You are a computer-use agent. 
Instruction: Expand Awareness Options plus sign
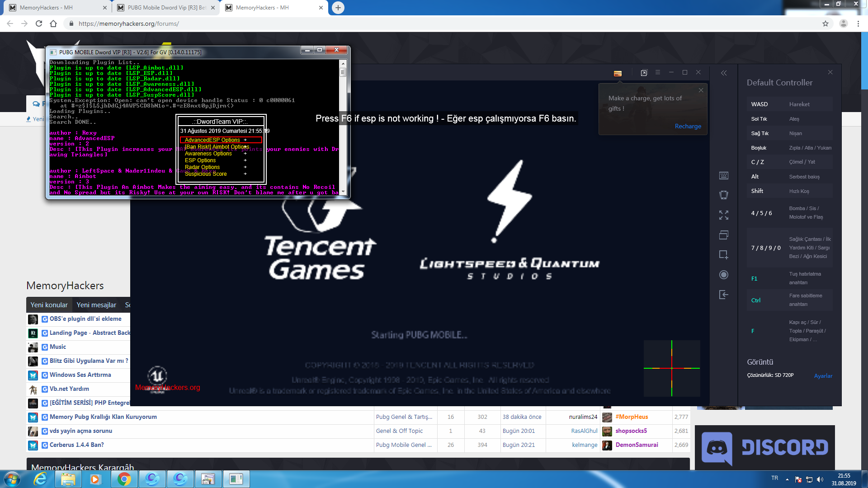(x=245, y=154)
